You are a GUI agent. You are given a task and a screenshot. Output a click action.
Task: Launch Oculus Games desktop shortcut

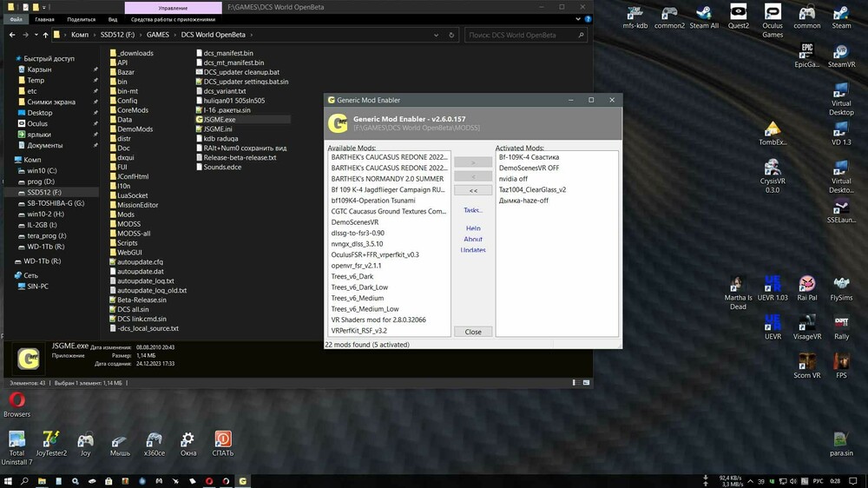(773, 21)
